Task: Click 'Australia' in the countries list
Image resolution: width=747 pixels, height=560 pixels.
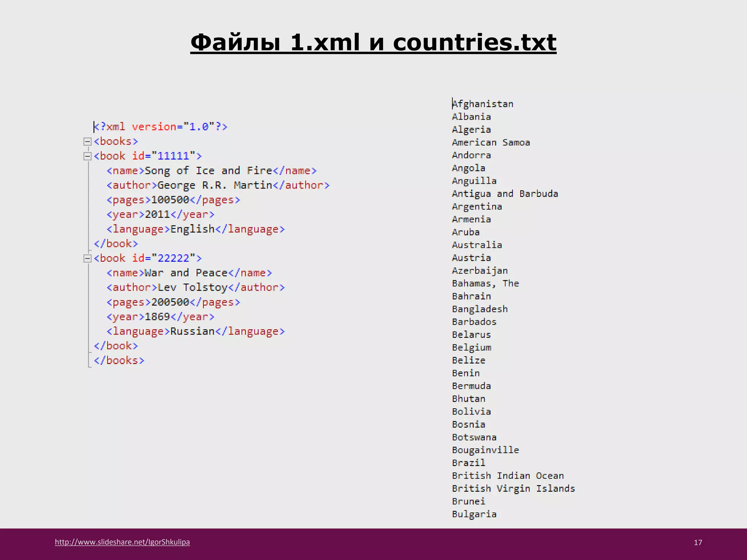Action: pyautogui.click(x=477, y=245)
